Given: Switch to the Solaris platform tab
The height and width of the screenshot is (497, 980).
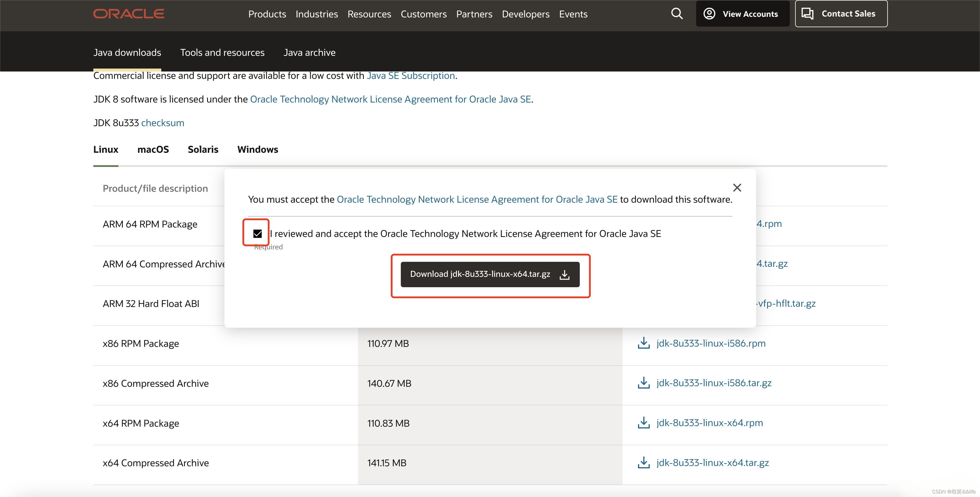Looking at the screenshot, I should [x=203, y=149].
